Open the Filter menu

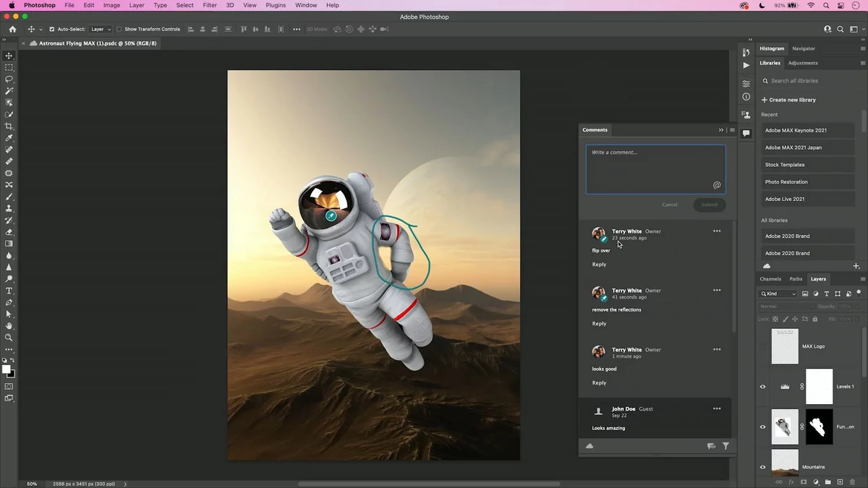pos(210,5)
